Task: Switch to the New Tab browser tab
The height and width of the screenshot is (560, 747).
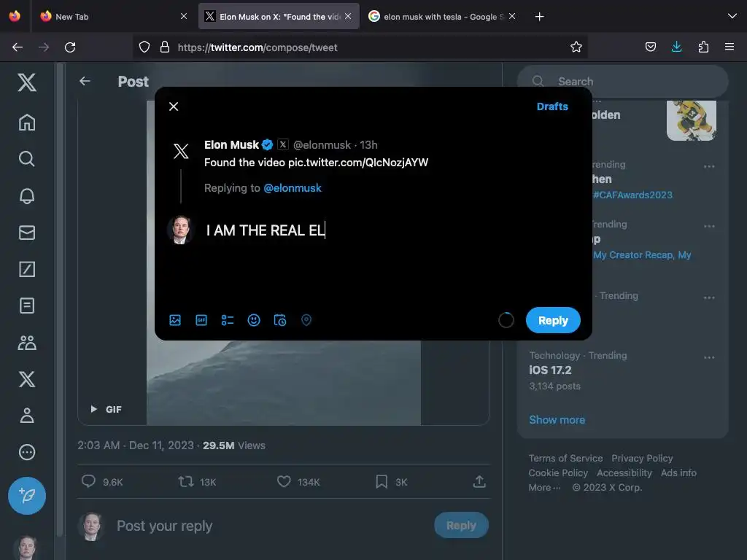Action: (113, 17)
